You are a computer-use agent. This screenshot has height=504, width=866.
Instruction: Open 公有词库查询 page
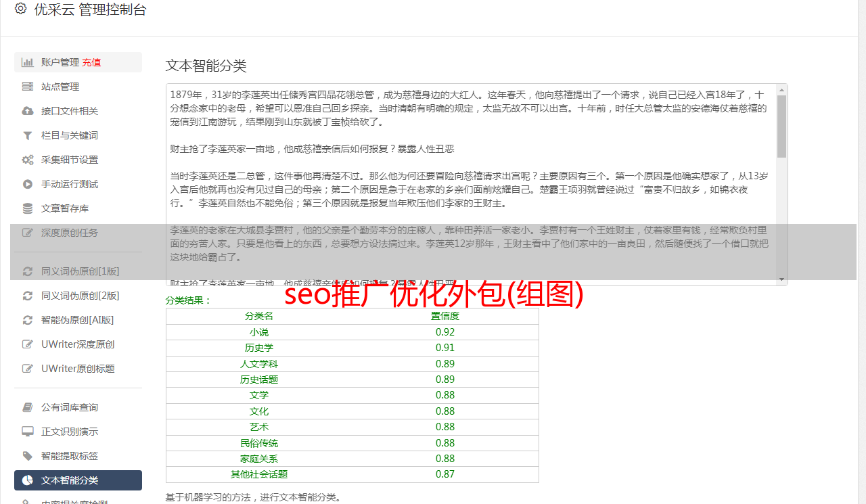tap(78, 407)
